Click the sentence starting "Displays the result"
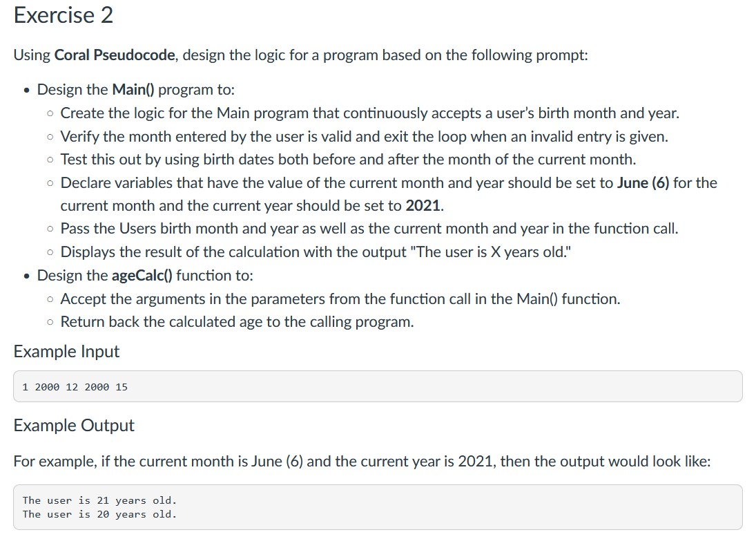This screenshot has height=539, width=756. [316, 252]
